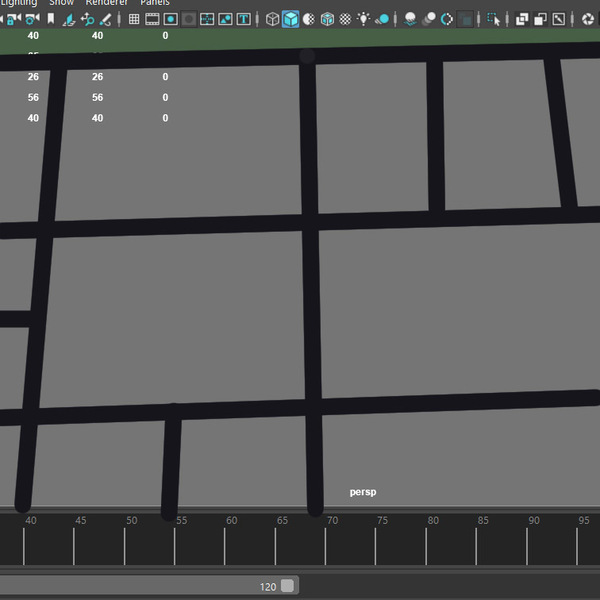
Task: Enable Wireframe on Shaded cube icon
Action: [327, 19]
